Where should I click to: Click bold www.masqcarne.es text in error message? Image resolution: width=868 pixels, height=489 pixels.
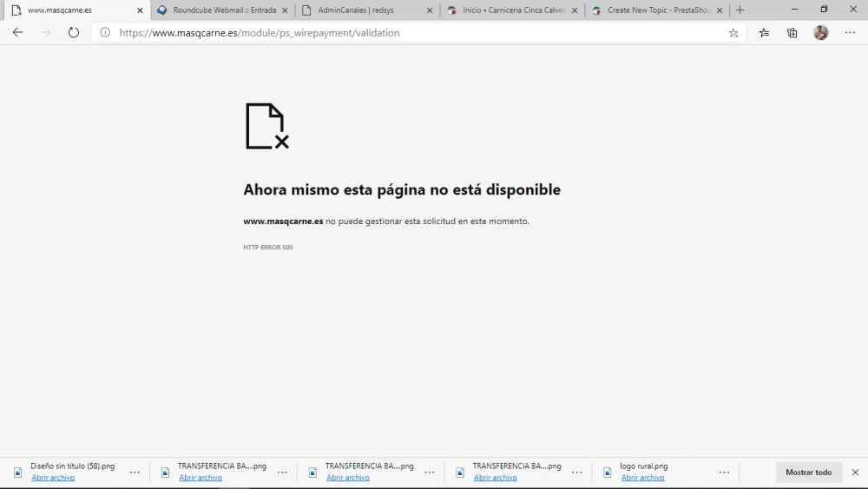(x=283, y=221)
